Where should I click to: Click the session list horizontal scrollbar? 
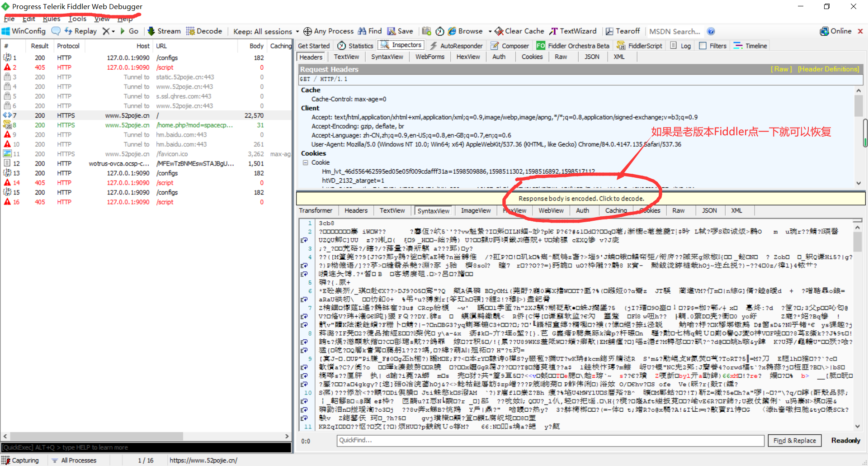click(x=97, y=436)
